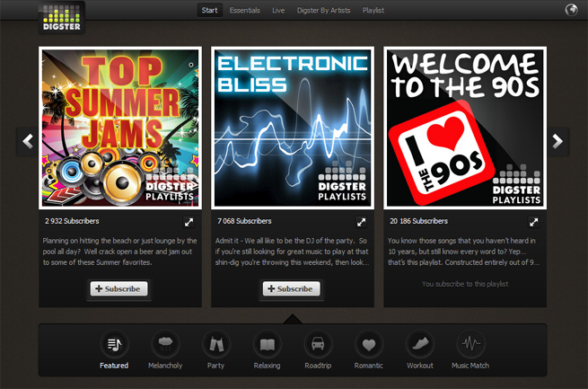Screen dimensions: 588x389
Task: Switch to the Essentials tab
Action: [x=244, y=11]
